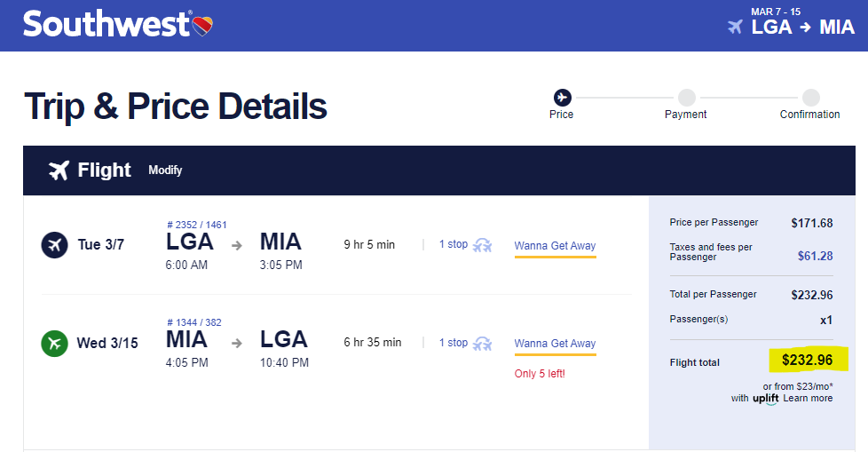Select the Confirmation step circle
The height and width of the screenshot is (452, 868).
(811, 98)
